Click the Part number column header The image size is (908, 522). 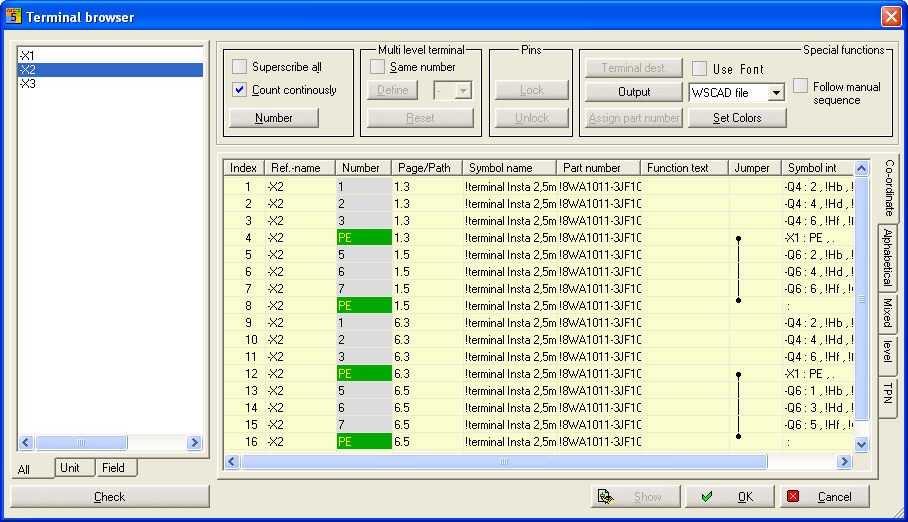598,168
